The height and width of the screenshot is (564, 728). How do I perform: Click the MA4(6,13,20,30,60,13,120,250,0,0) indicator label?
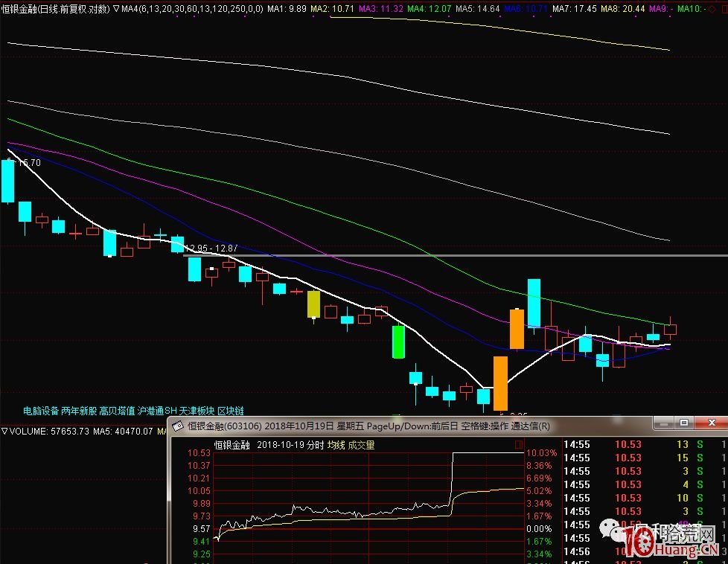[x=192, y=8]
